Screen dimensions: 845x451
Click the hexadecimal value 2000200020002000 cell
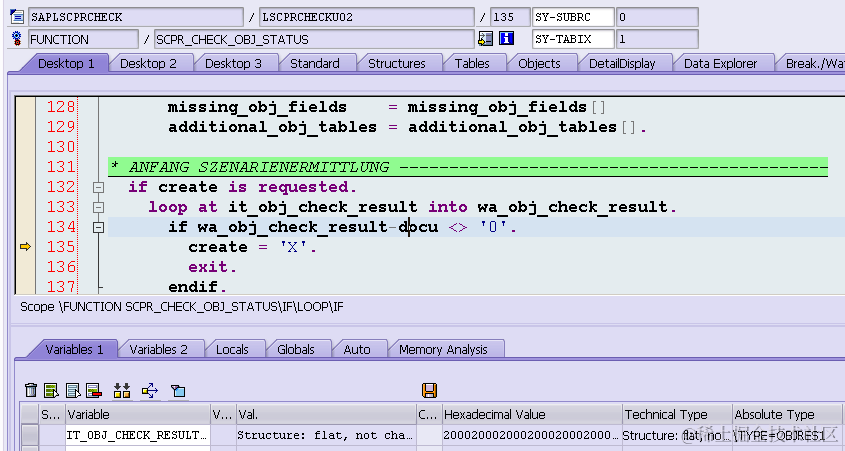(532, 435)
